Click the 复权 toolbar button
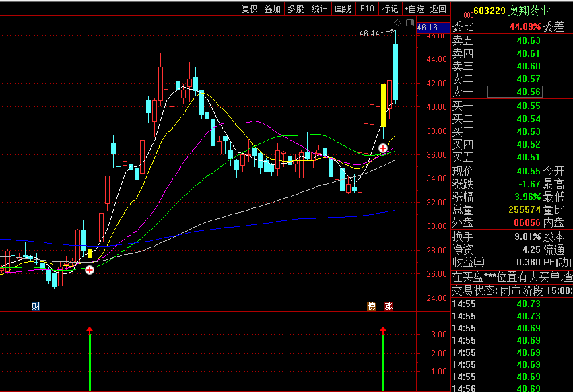Screen dimensions: 573x392 [250, 9]
